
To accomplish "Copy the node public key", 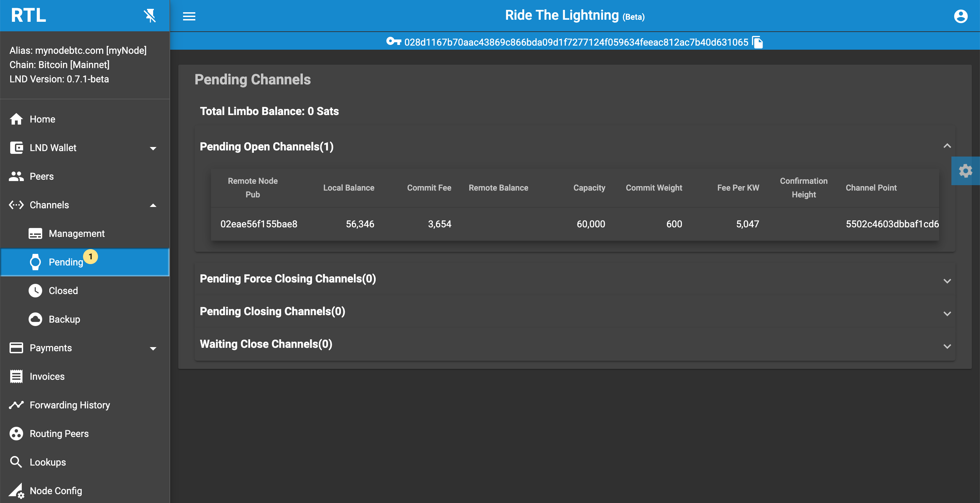I will point(757,42).
